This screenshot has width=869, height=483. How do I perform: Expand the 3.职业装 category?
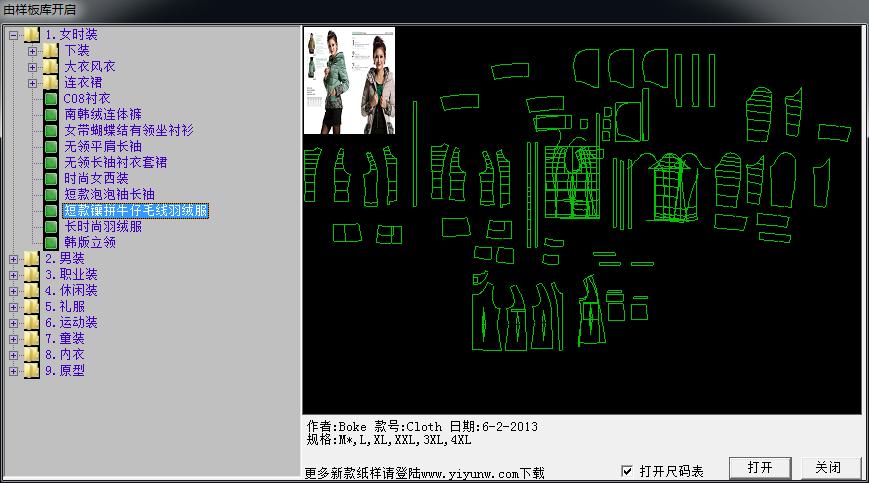point(14,275)
